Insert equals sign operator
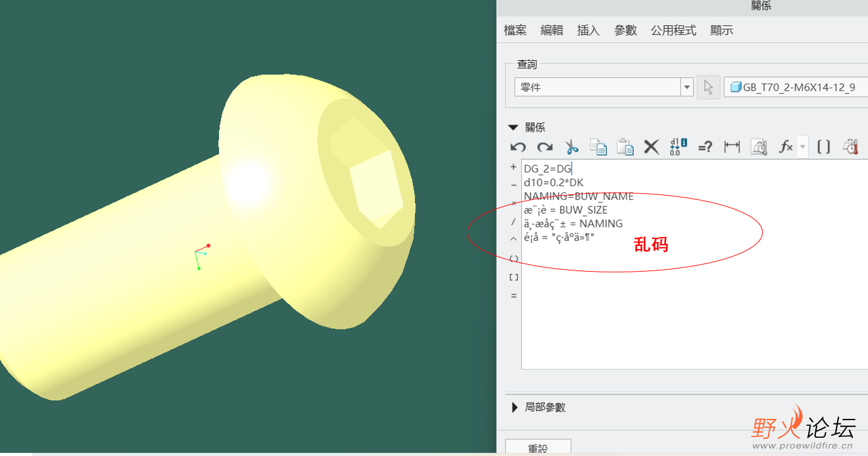The width and height of the screenshot is (868, 456). (x=514, y=296)
